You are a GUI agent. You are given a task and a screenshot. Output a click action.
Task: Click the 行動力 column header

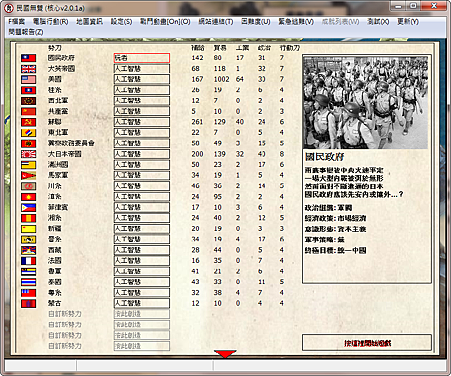tap(290, 48)
